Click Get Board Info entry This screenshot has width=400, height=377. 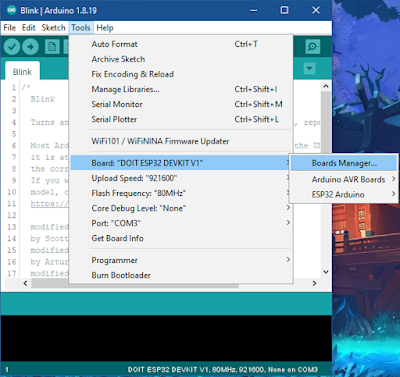181,238
